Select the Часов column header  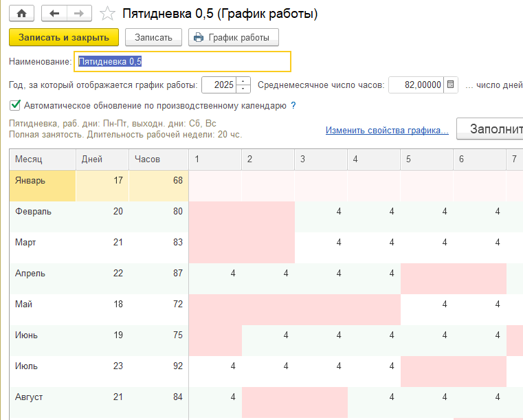pyautogui.click(x=159, y=159)
